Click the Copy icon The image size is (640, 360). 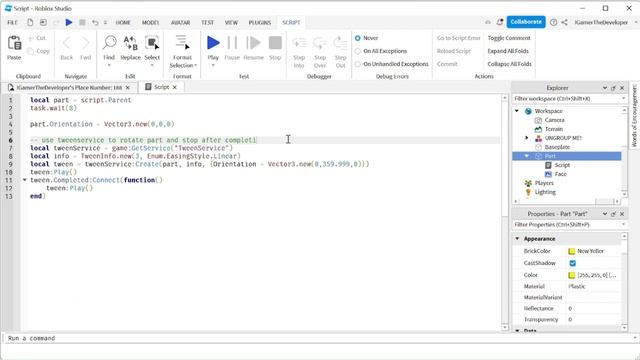(31, 51)
